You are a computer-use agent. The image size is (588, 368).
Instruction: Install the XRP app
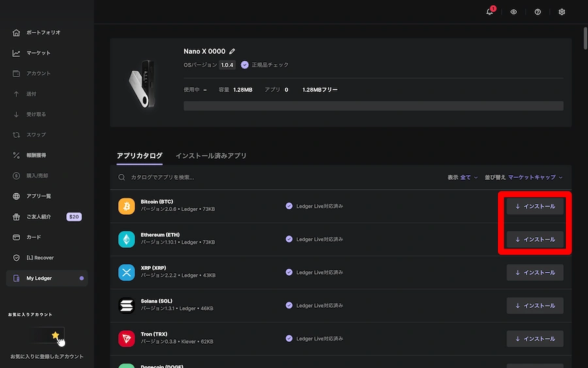(534, 273)
